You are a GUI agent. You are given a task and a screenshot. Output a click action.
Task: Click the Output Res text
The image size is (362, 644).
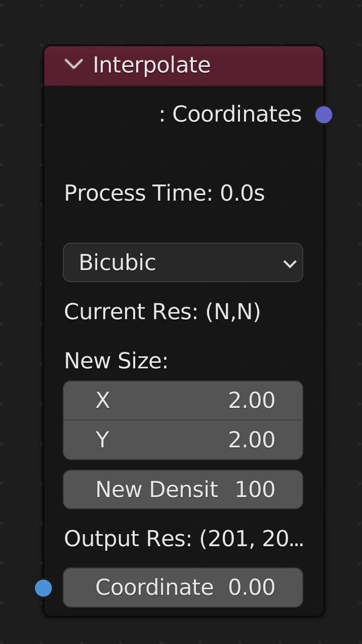183,539
